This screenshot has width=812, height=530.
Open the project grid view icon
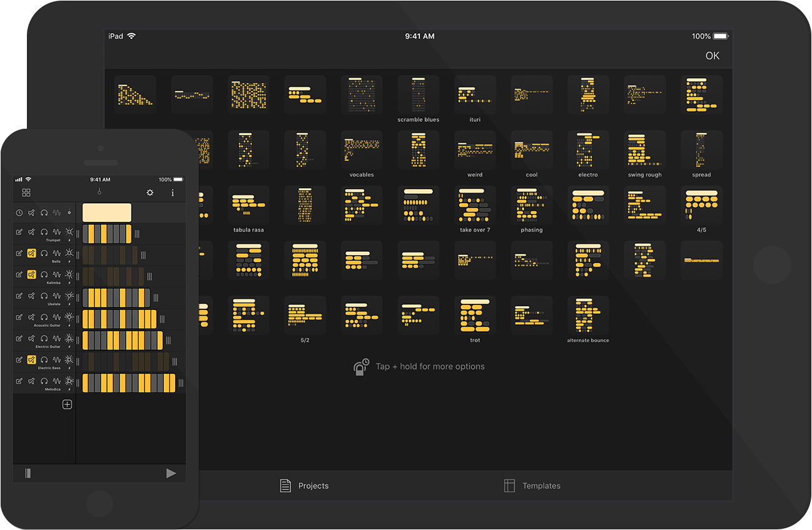coord(26,192)
